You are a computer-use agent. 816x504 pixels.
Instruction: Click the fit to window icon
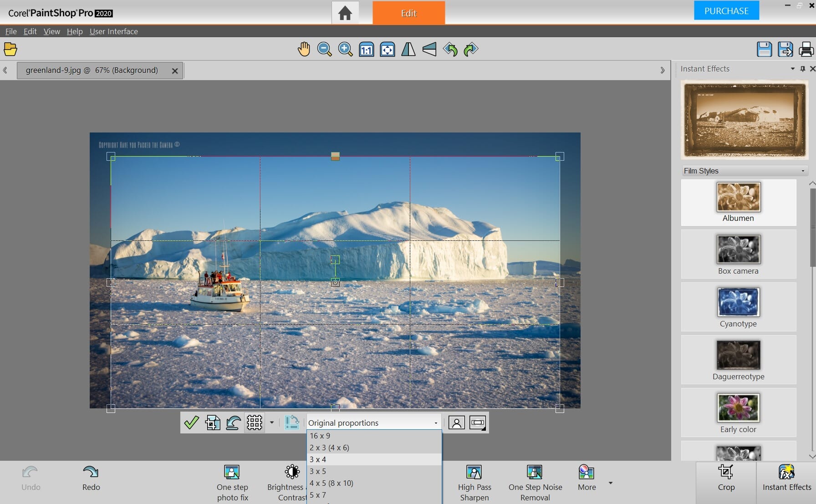point(388,49)
